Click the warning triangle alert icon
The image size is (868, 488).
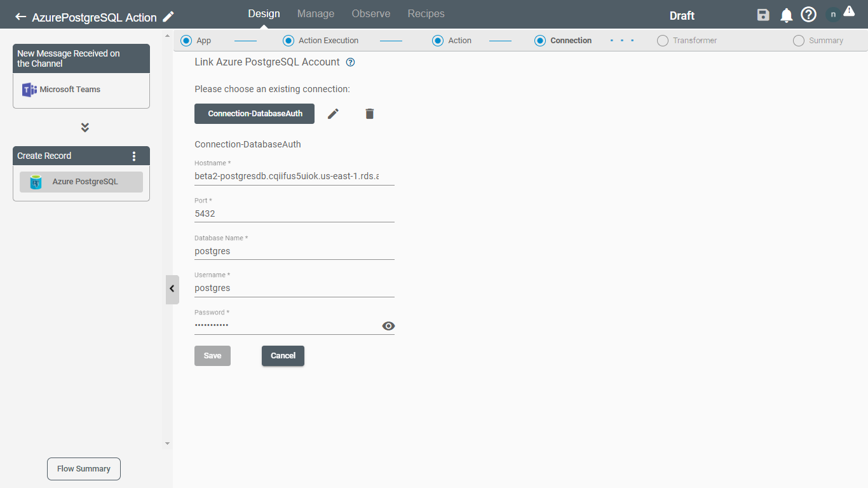pos(849,11)
